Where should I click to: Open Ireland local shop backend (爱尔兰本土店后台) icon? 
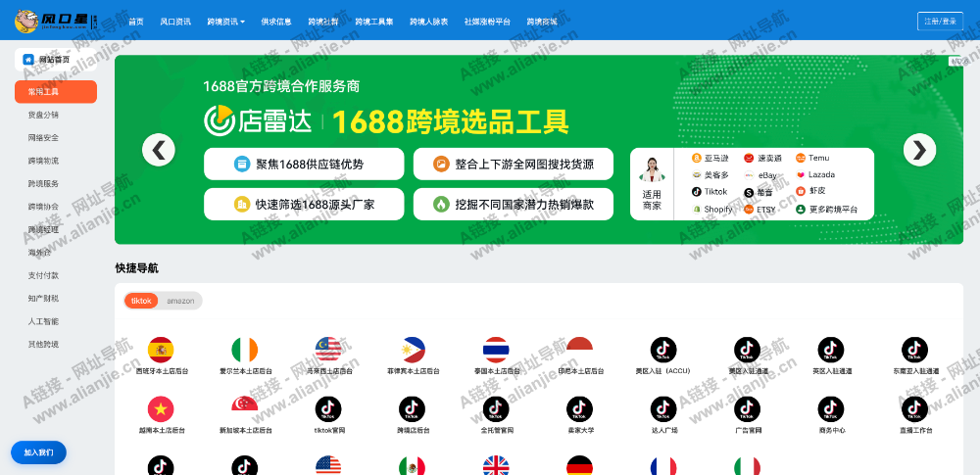pyautogui.click(x=244, y=350)
